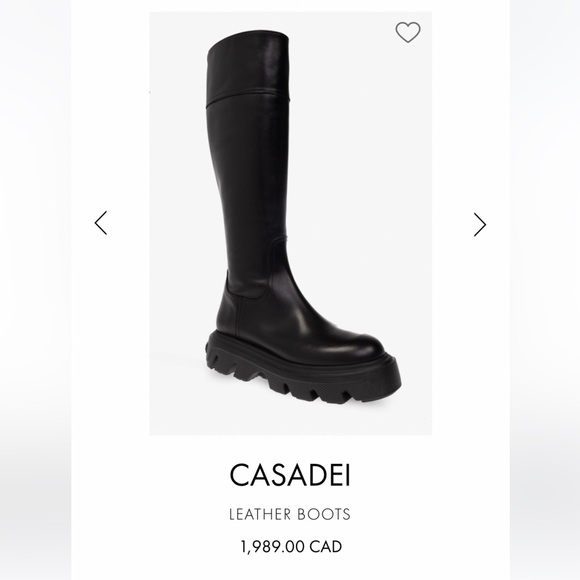
Task: Click the chunky lug sole of the boot
Action: click(303, 374)
